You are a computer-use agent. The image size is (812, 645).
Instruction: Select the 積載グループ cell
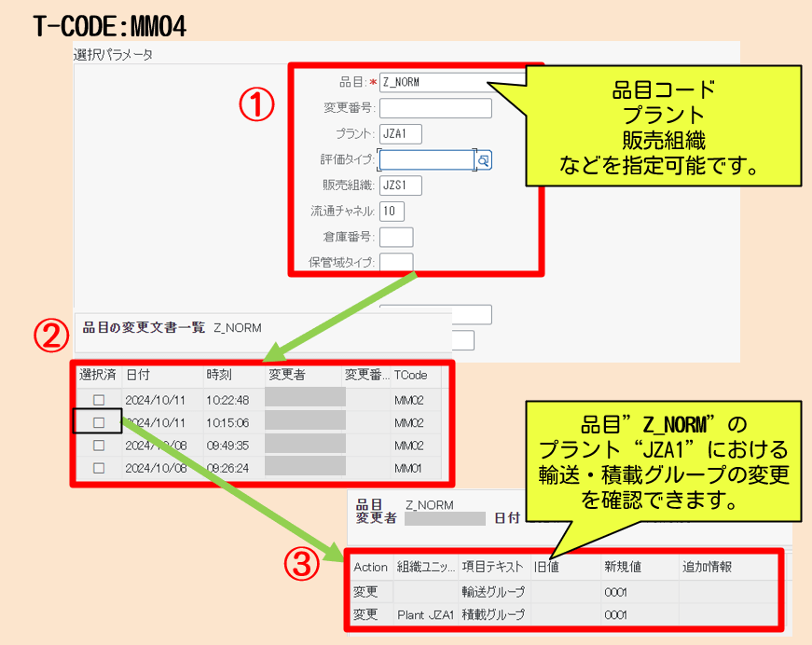[x=494, y=614]
